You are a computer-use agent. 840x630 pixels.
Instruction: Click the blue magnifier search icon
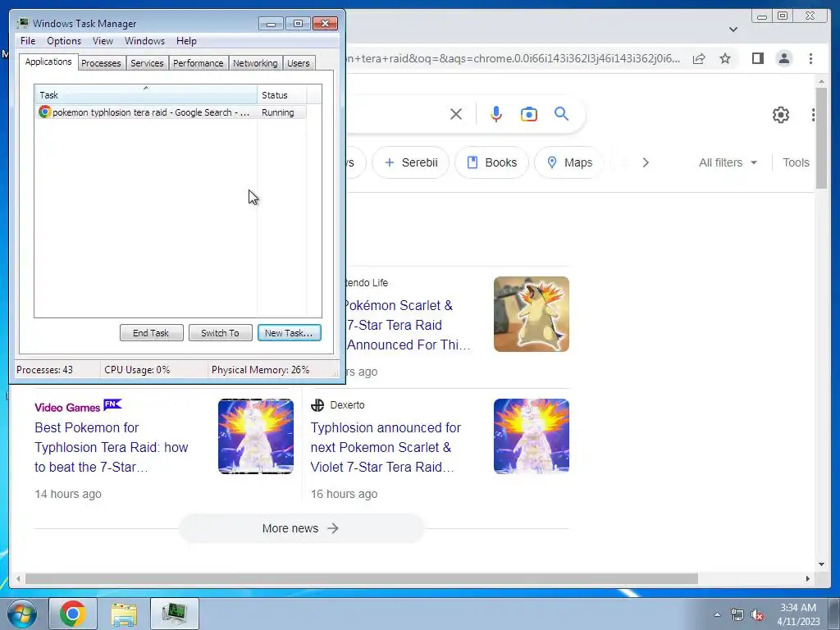tap(561, 113)
